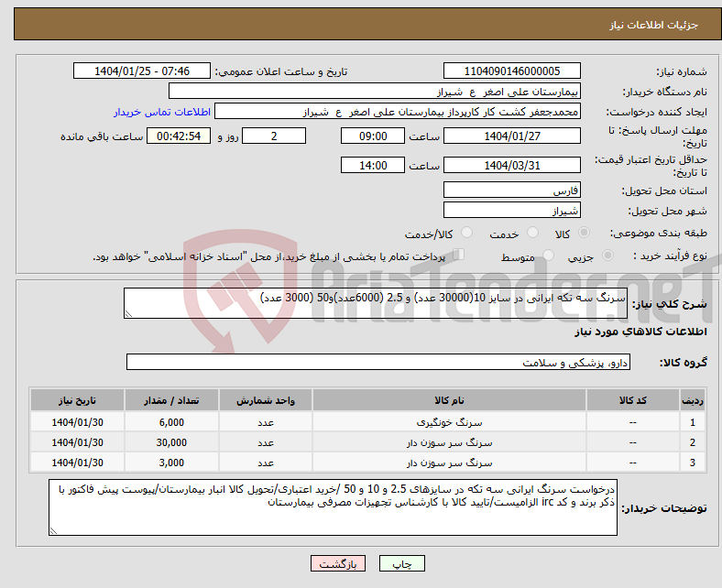Select the کالا radio button

pyautogui.click(x=584, y=233)
